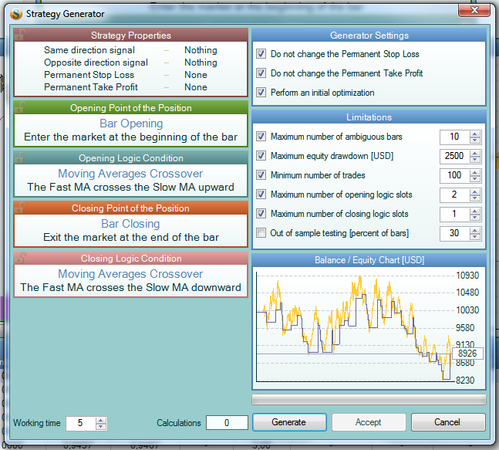Screen dimensions: 499x450
Task: Click the Maximum number of opening logic slots field
Action: [x=454, y=195]
